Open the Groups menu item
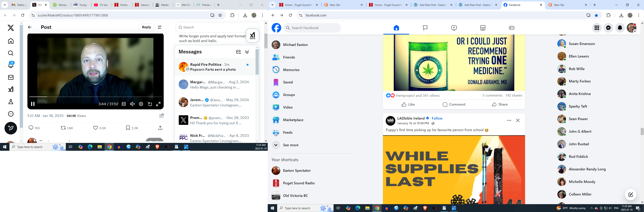 coord(289,95)
